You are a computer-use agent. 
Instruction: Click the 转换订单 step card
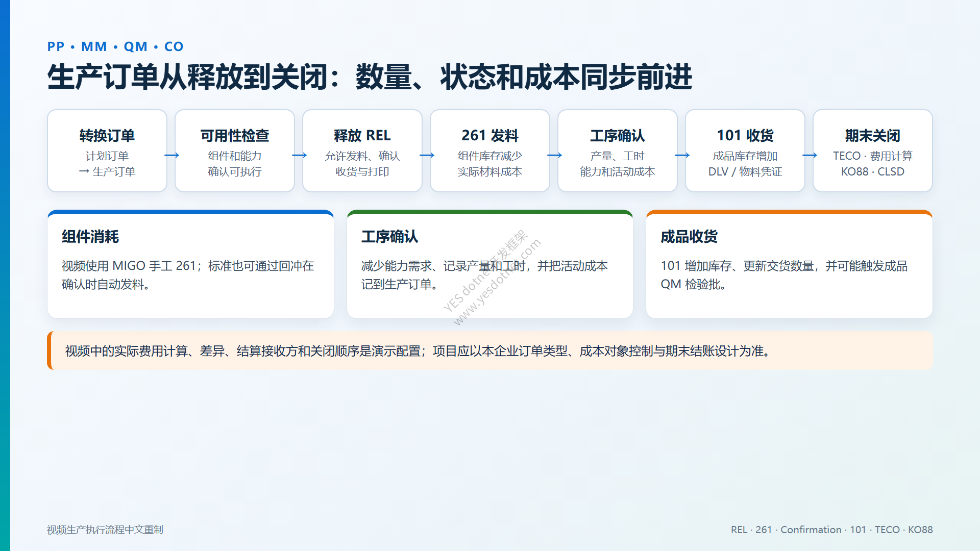(107, 151)
